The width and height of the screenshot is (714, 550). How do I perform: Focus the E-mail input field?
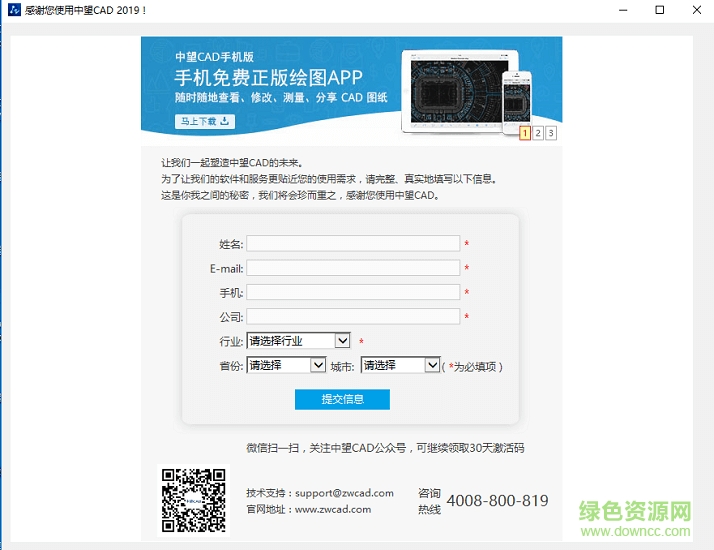(353, 268)
